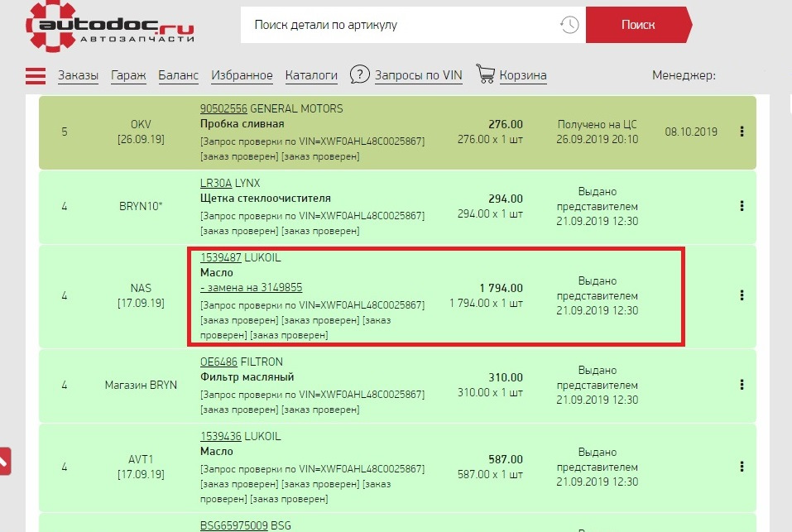Image resolution: width=792 pixels, height=532 pixels.
Task: Open the Гараж menu
Action: point(128,75)
